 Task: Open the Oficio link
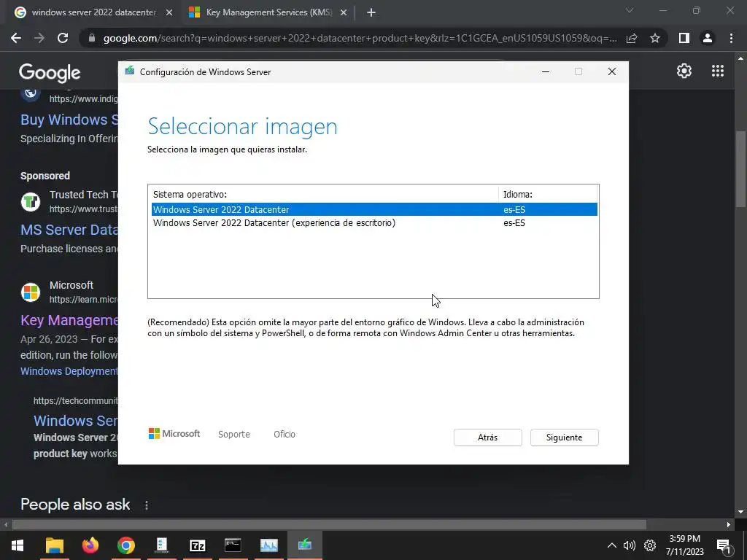[x=285, y=435]
